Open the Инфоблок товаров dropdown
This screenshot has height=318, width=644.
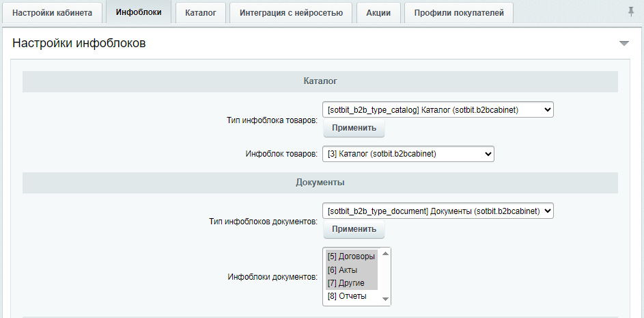[x=408, y=154]
